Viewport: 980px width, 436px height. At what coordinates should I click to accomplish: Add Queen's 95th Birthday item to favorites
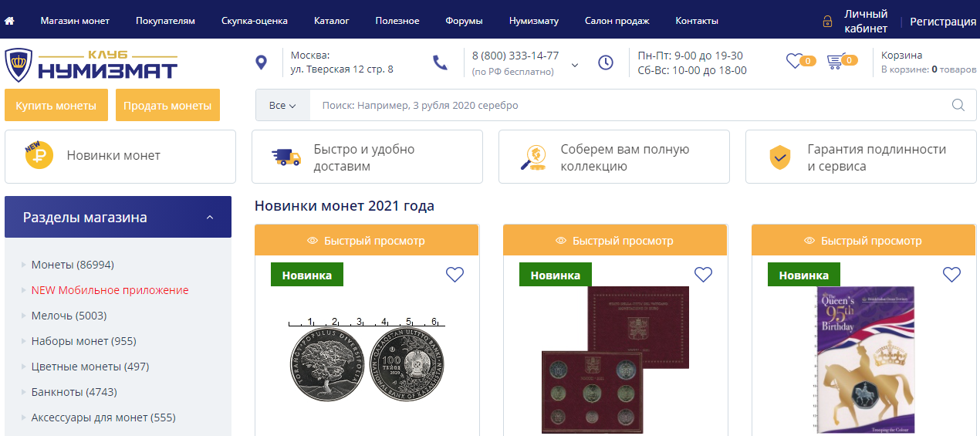[x=952, y=274]
